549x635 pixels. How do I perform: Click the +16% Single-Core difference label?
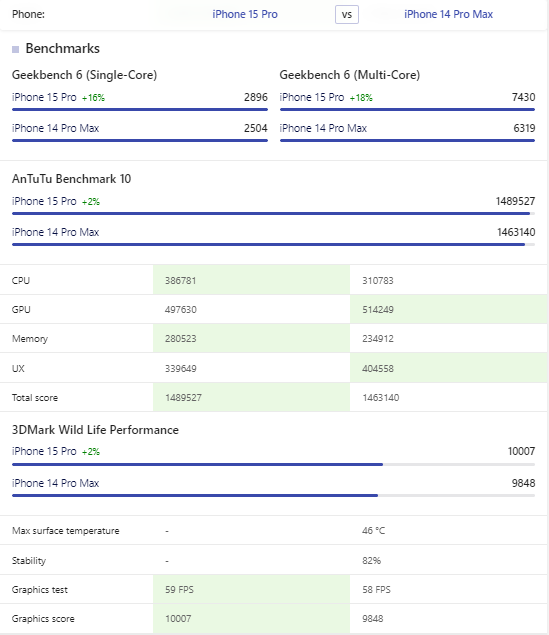[93, 98]
